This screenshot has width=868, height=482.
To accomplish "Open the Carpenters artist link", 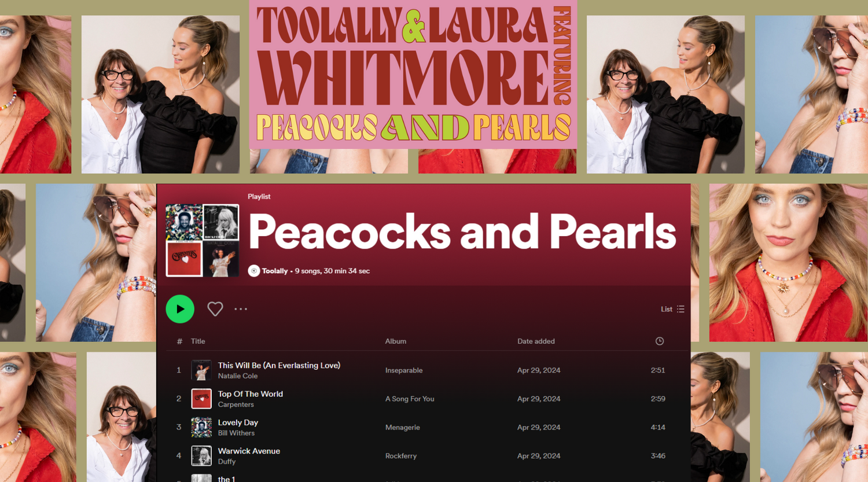I will 236,404.
